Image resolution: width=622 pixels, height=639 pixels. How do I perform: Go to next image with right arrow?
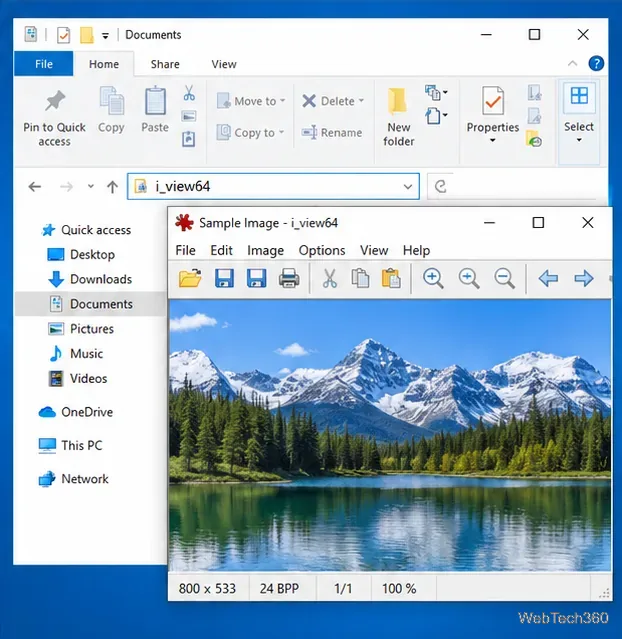click(584, 278)
